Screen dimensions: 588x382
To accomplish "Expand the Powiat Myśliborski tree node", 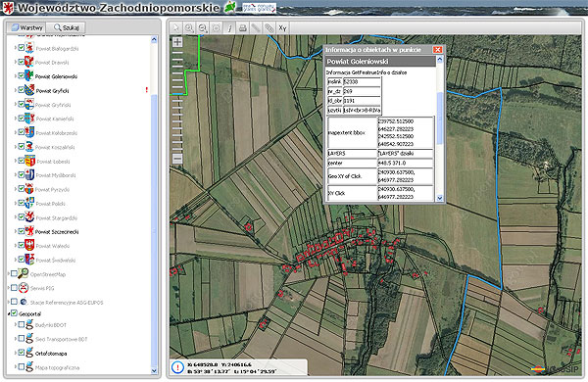I will tap(16, 175).
